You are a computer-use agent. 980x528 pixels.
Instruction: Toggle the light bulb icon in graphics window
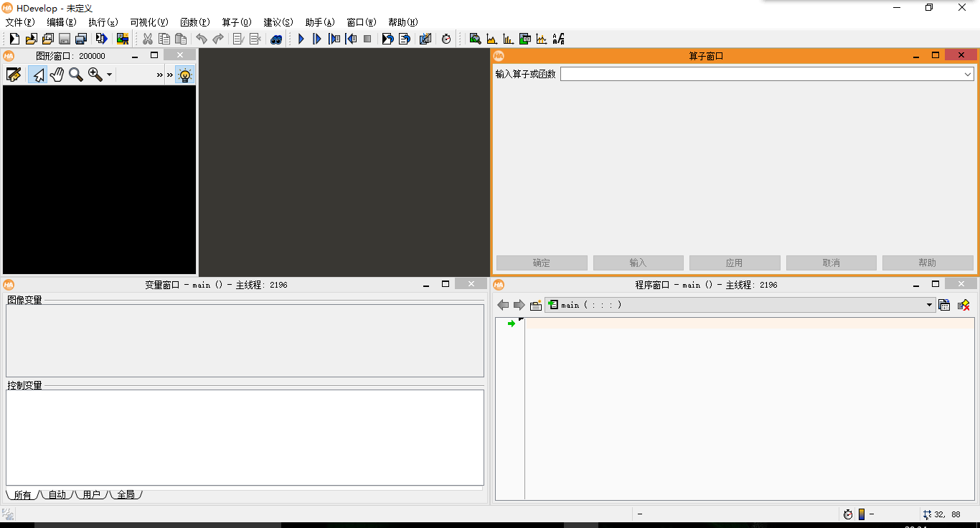click(x=185, y=75)
